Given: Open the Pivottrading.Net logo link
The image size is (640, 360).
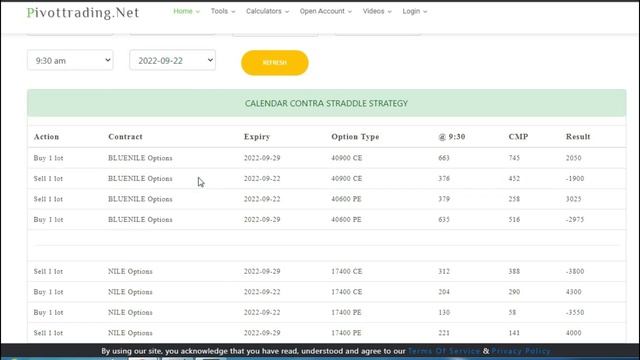Looking at the screenshot, I should pos(83,13).
